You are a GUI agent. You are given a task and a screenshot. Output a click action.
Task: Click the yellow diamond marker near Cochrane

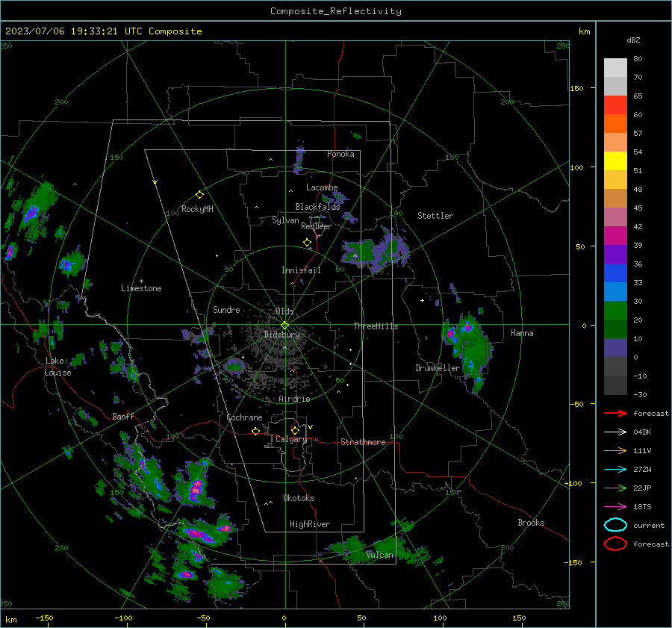[255, 432]
